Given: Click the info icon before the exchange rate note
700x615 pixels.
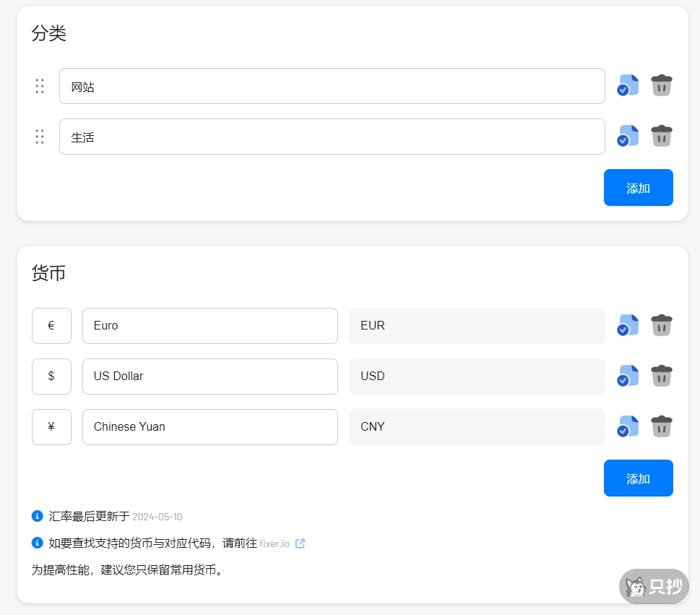Looking at the screenshot, I should [x=37, y=515].
